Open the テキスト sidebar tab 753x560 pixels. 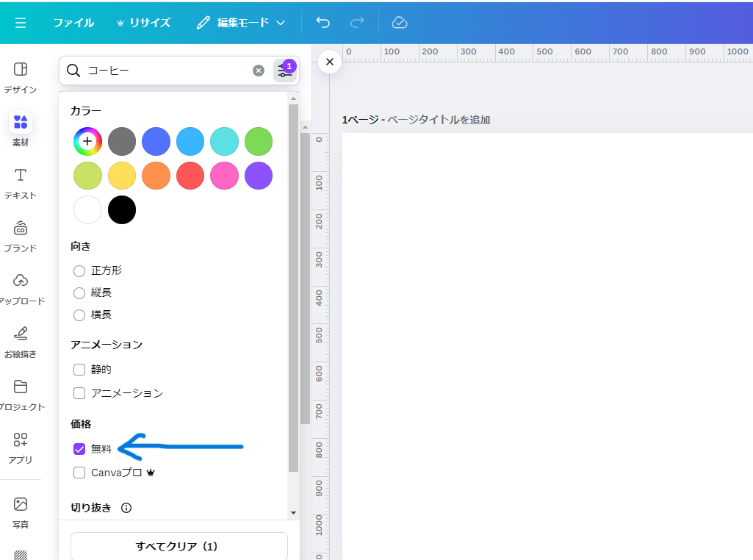(20, 184)
